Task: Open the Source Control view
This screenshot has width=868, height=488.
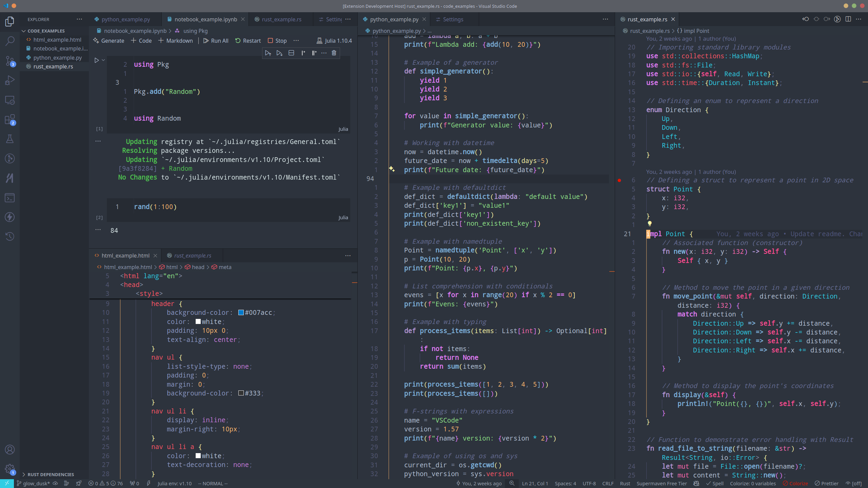Action: tap(10, 61)
